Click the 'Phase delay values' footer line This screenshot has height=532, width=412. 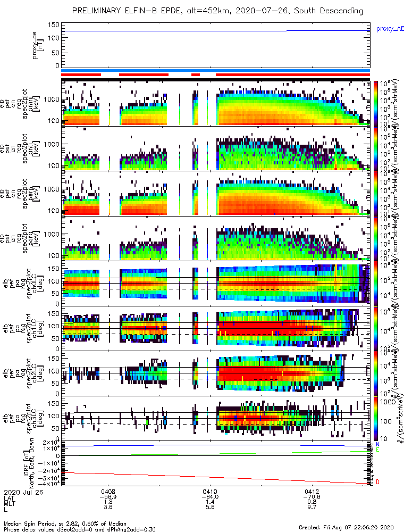click(80, 529)
